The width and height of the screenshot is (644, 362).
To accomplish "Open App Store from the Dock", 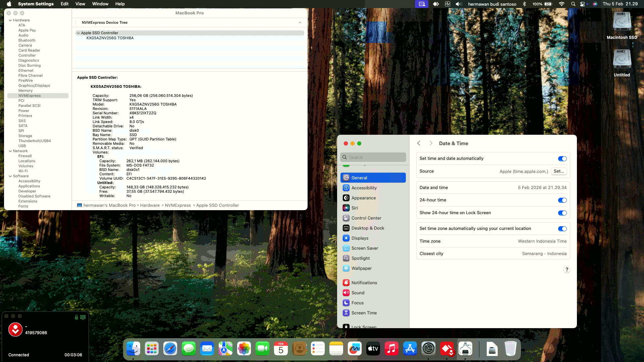I will pos(410,349).
